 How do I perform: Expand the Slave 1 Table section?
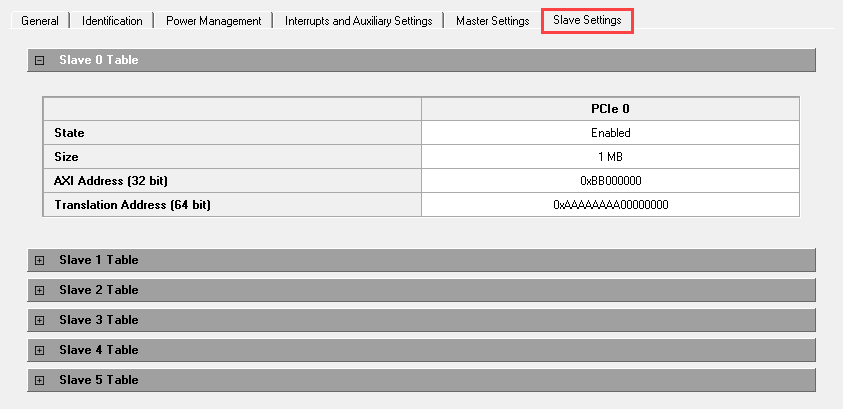40,260
